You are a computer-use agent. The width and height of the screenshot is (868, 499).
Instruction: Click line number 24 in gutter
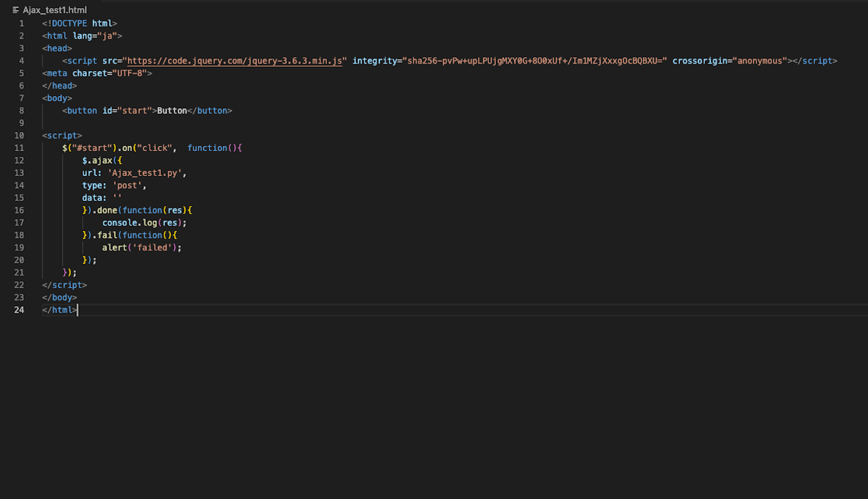click(19, 310)
